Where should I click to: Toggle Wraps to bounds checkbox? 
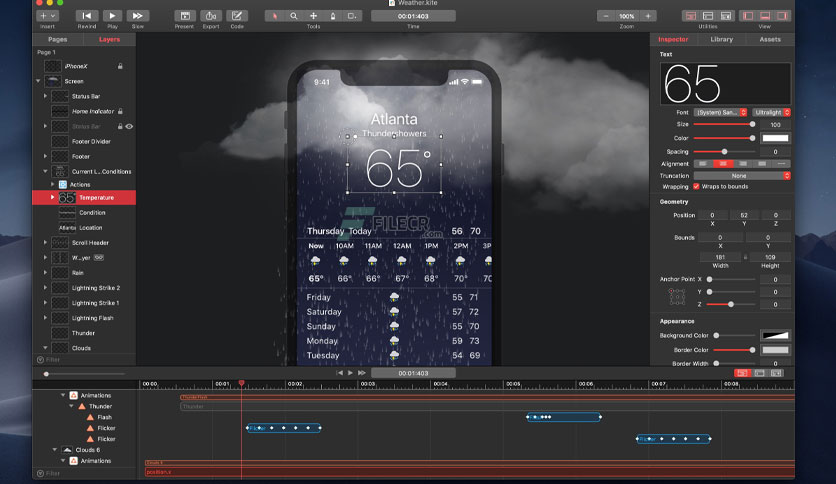click(696, 187)
